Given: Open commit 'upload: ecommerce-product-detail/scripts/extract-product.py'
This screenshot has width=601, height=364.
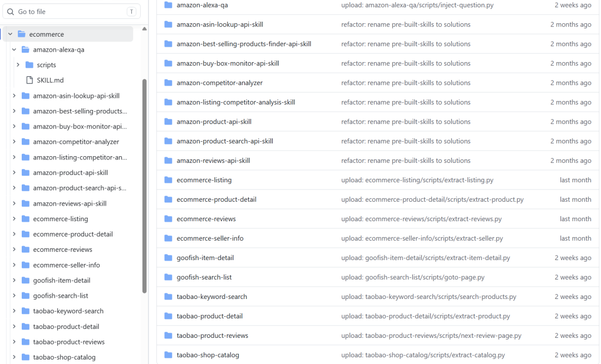Looking at the screenshot, I should pos(432,200).
